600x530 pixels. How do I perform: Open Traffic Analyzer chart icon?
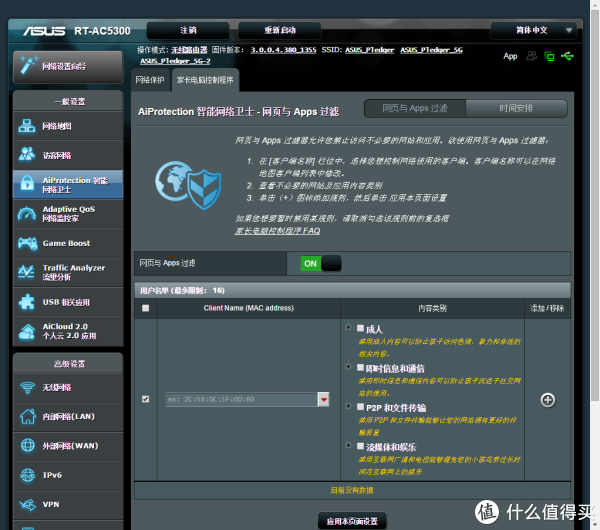point(26,272)
